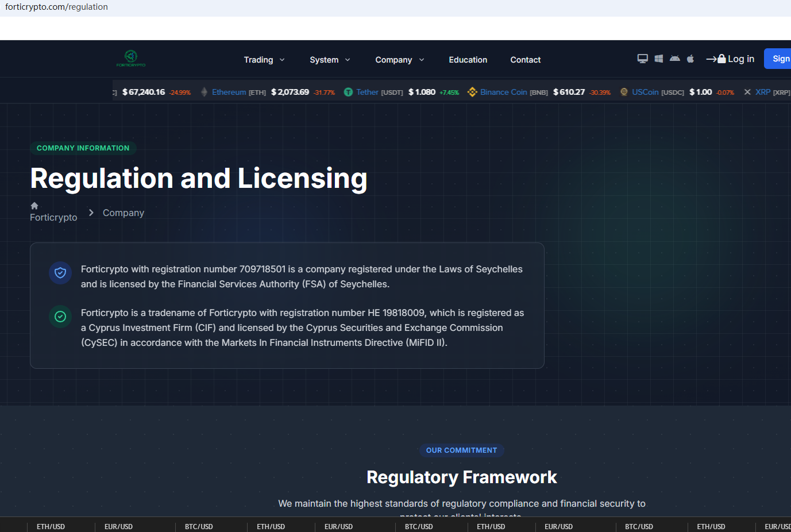This screenshot has height=532, width=791.
Task: Click the Company breadcrumb link
Action: [x=123, y=213]
